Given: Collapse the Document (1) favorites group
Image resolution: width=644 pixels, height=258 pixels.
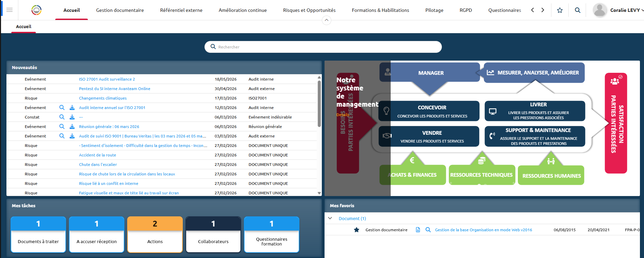Looking at the screenshot, I should (330, 218).
